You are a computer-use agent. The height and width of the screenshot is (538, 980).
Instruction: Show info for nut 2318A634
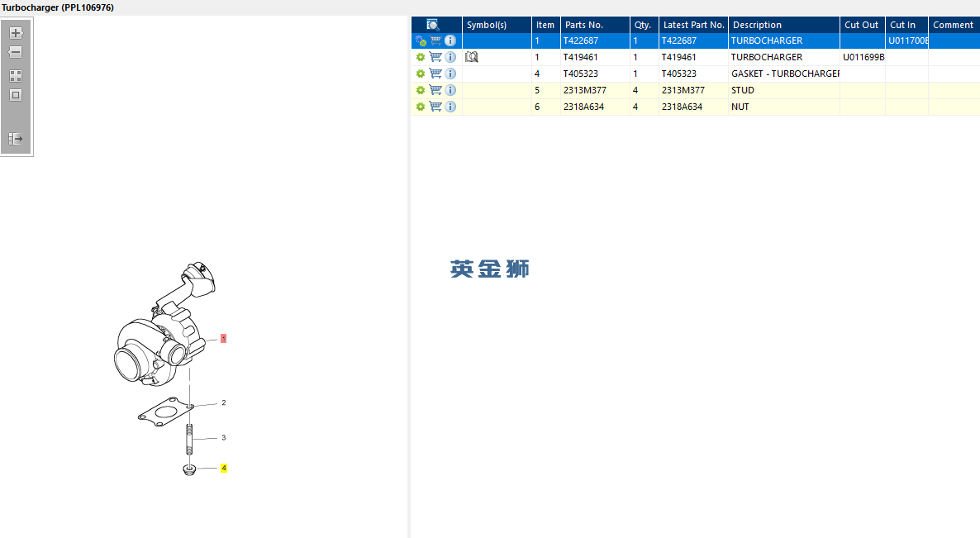point(450,107)
